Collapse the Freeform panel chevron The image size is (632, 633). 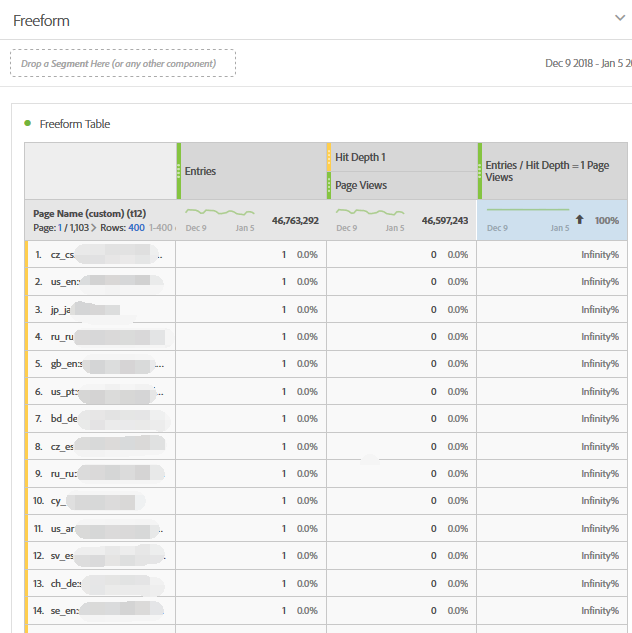coord(618,17)
